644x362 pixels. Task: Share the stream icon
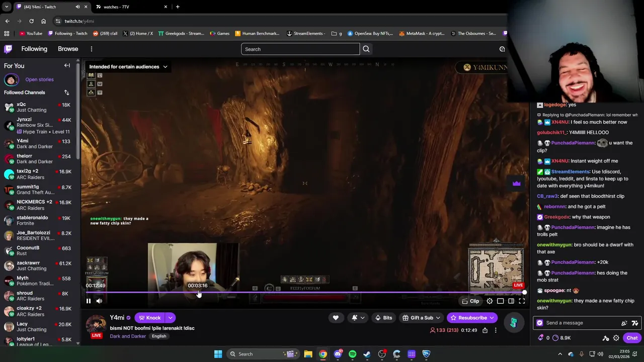[485, 330]
